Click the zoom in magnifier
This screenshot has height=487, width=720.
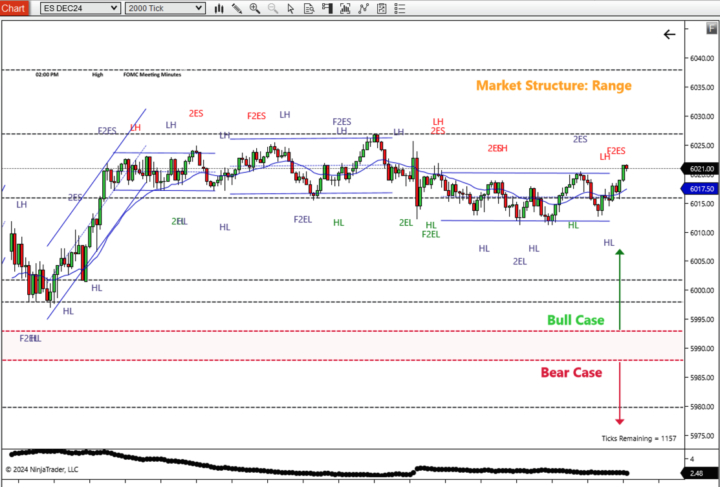[x=255, y=8]
